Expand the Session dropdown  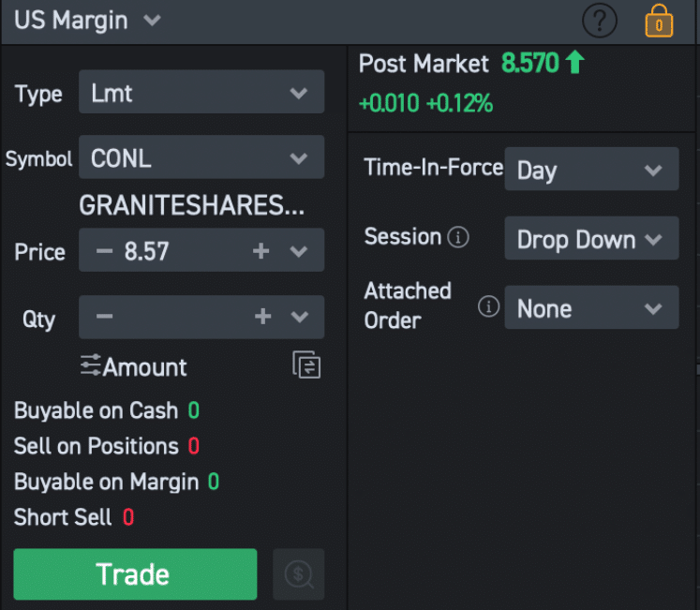point(591,238)
